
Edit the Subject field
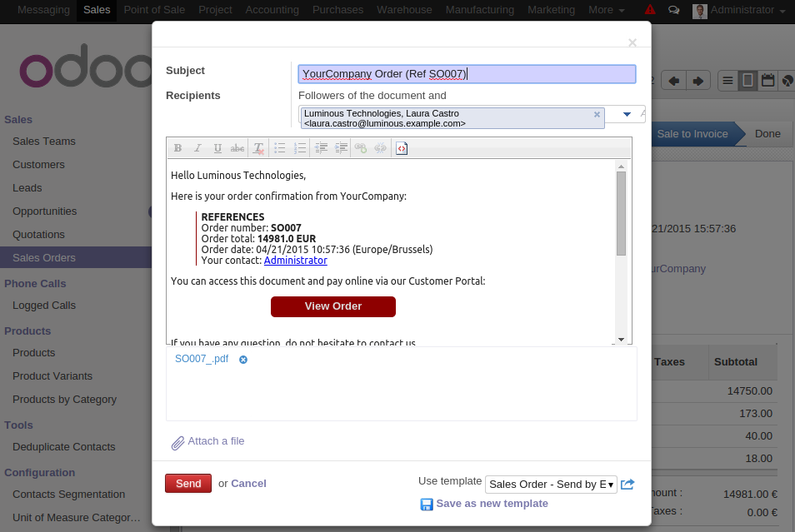(x=467, y=74)
